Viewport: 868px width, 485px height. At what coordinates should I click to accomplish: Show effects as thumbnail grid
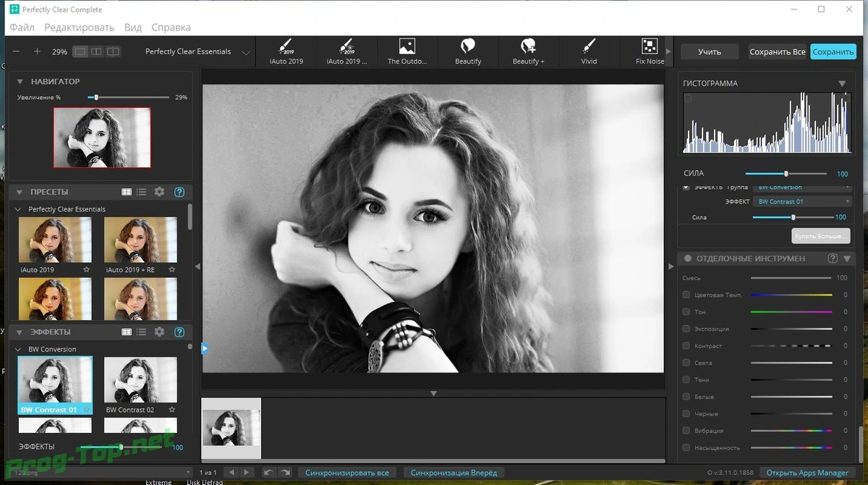point(127,332)
